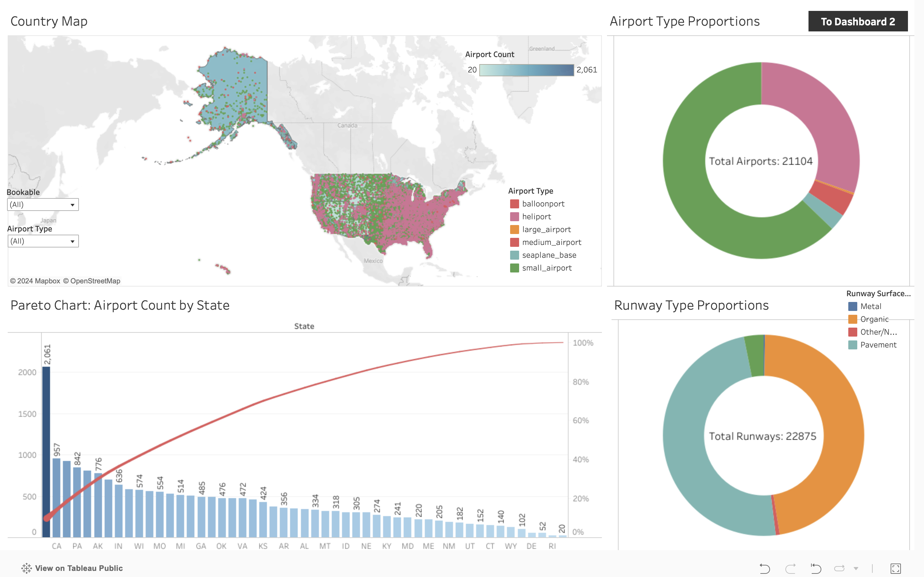Enter full screen mode
Image resolution: width=924 pixels, height=577 pixels.
click(x=895, y=568)
